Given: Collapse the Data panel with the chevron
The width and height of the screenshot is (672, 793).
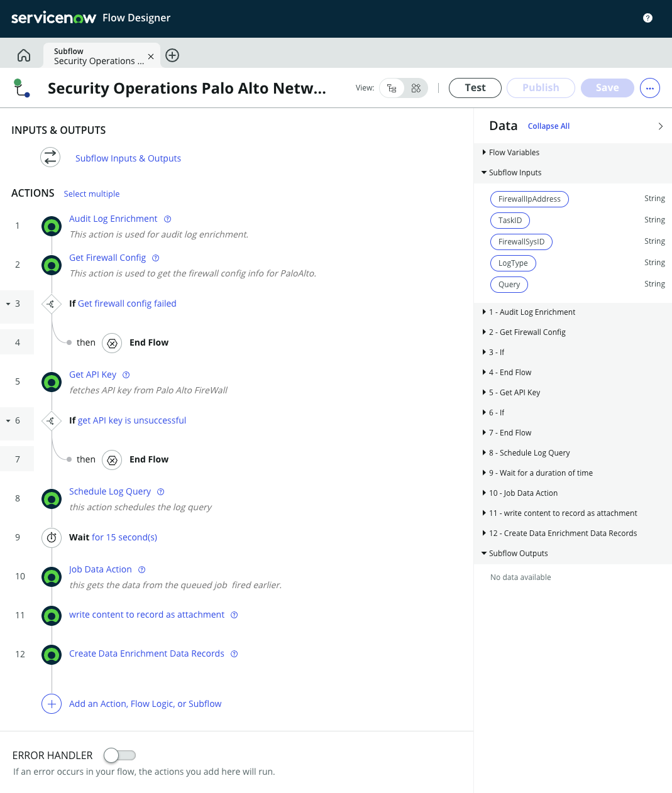Looking at the screenshot, I should point(660,126).
